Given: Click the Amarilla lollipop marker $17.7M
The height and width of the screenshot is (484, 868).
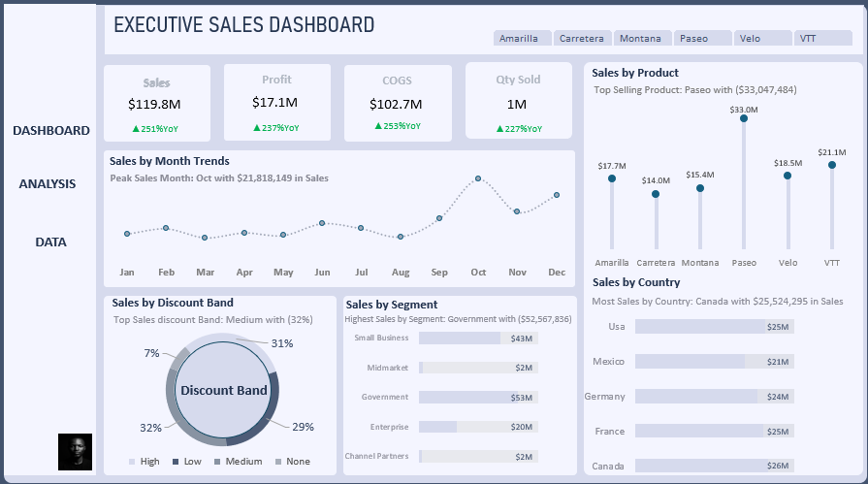Looking at the screenshot, I should (612, 178).
